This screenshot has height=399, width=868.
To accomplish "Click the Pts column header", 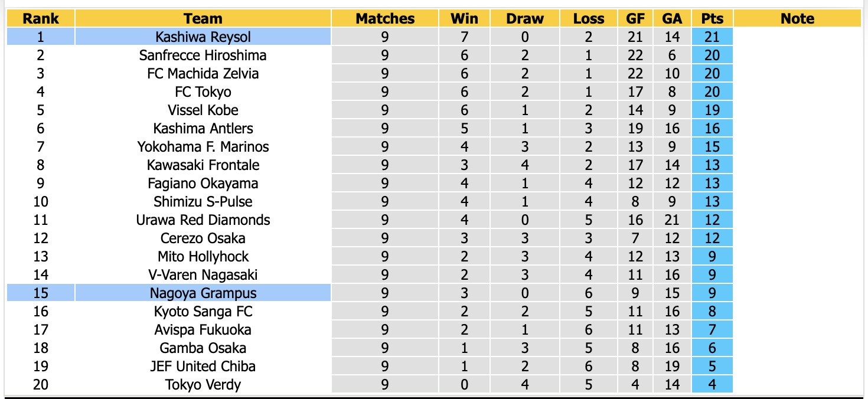I will click(712, 18).
